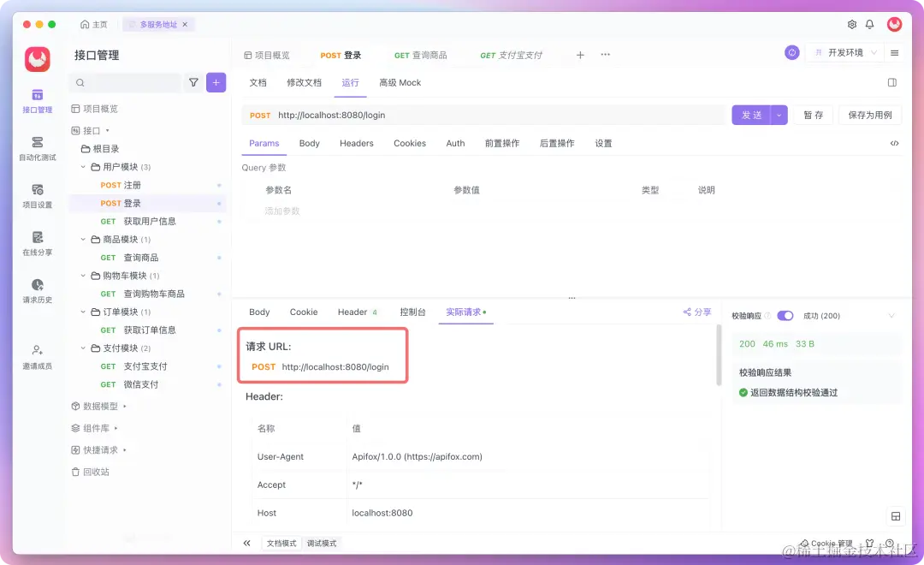Open 项目设置 from the sidebar
This screenshot has width=924, height=565.
tap(37, 195)
